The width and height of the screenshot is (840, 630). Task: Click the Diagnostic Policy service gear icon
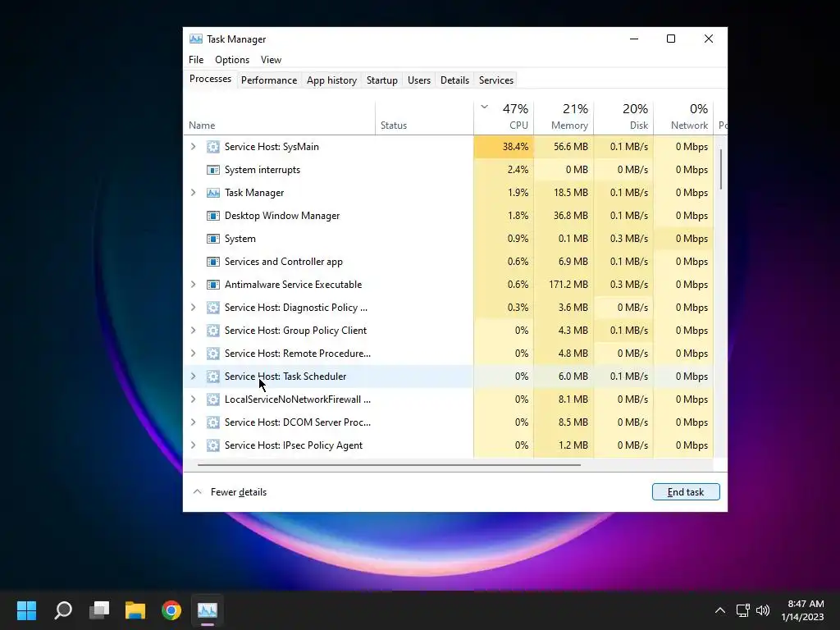(x=212, y=308)
